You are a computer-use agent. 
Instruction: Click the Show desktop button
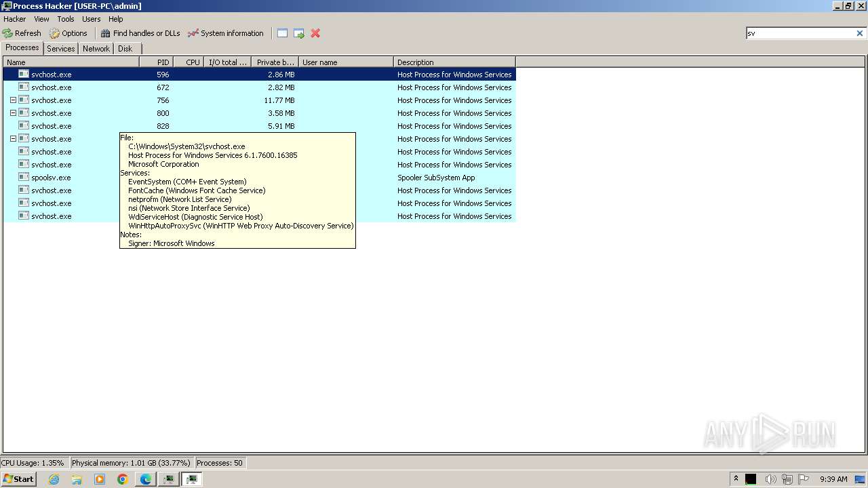pyautogui.click(x=861, y=479)
